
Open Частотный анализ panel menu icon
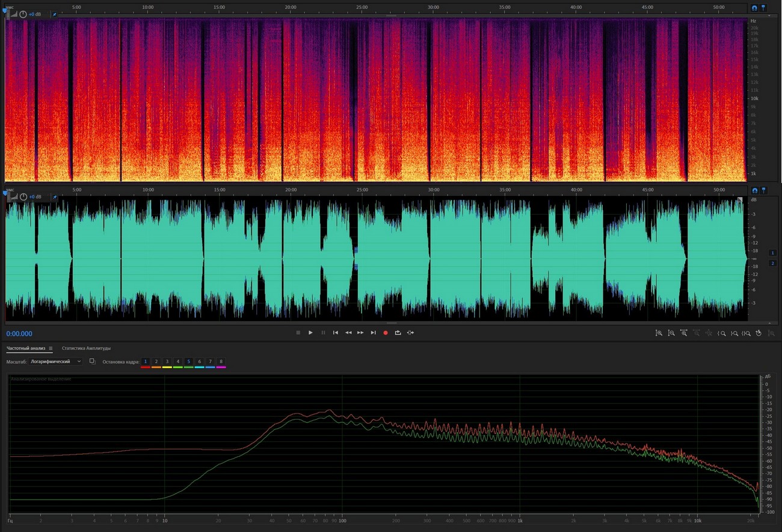point(51,348)
